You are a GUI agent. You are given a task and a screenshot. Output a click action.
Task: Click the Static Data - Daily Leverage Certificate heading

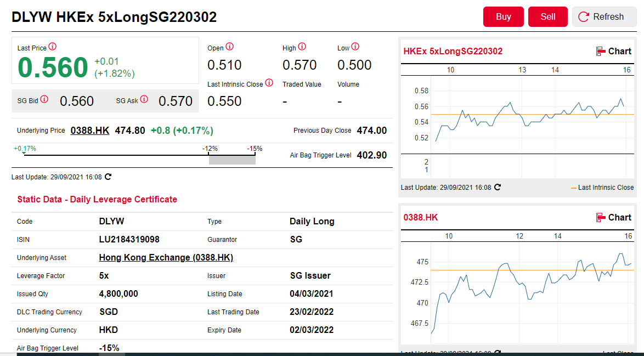click(97, 200)
